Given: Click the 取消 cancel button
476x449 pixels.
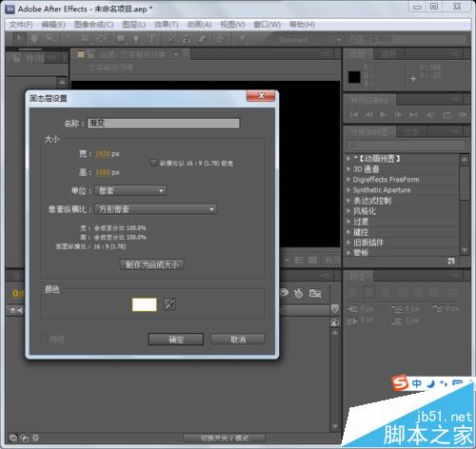Looking at the screenshot, I should pos(238,340).
